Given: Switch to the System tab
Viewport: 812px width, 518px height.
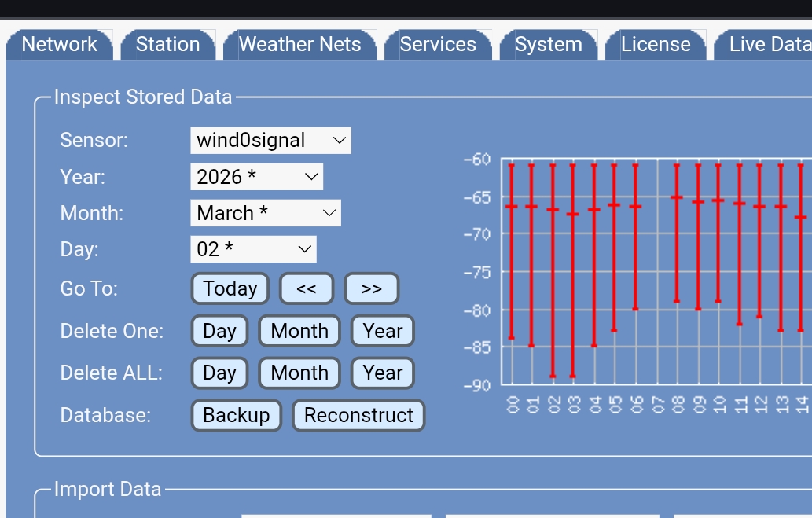Looking at the screenshot, I should click(x=548, y=45).
